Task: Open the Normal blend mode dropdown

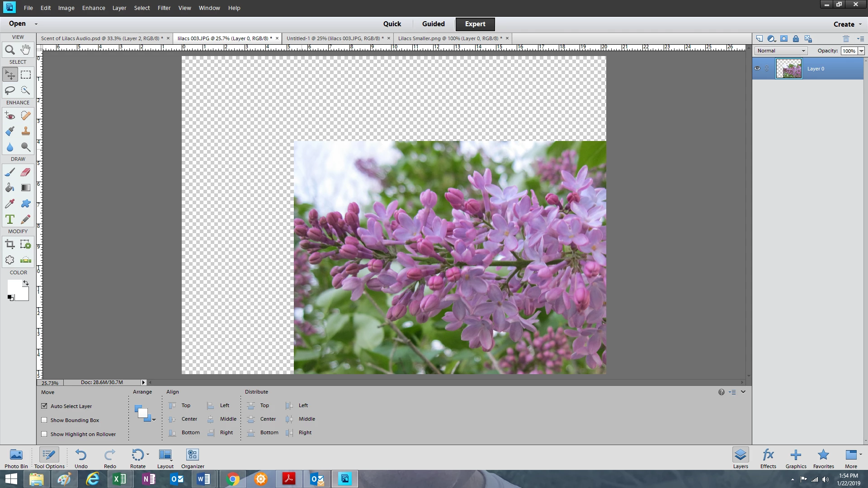Action: coord(781,51)
